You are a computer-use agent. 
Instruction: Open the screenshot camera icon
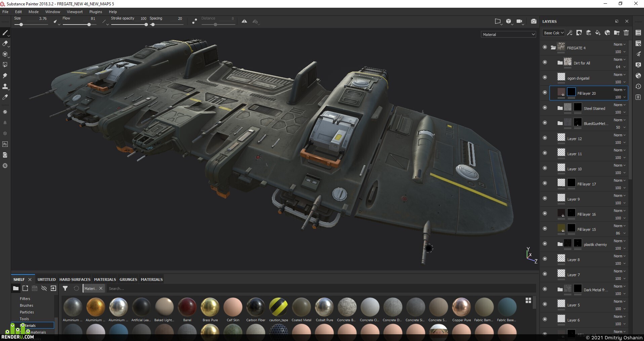533,22
